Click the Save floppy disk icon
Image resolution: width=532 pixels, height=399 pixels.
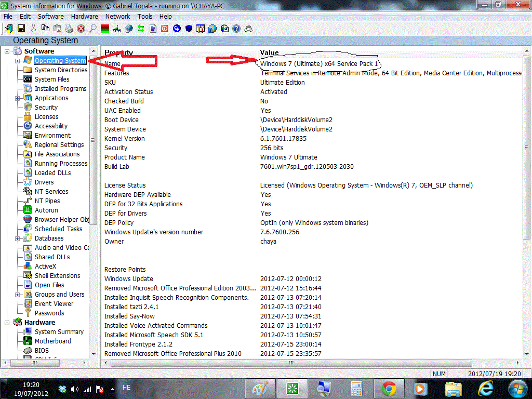(x=21, y=29)
